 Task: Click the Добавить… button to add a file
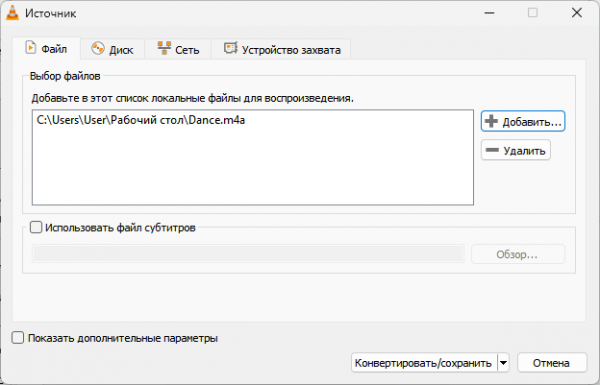(x=523, y=121)
